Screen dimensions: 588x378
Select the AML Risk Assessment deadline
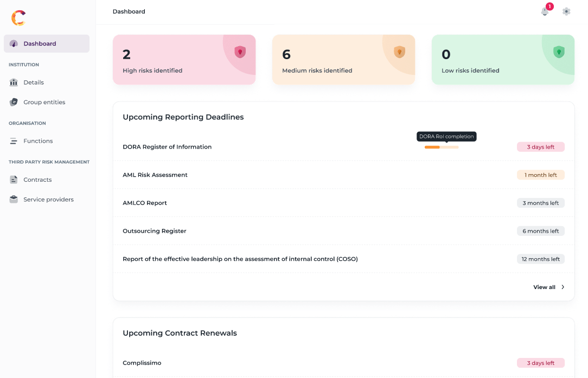pos(155,175)
